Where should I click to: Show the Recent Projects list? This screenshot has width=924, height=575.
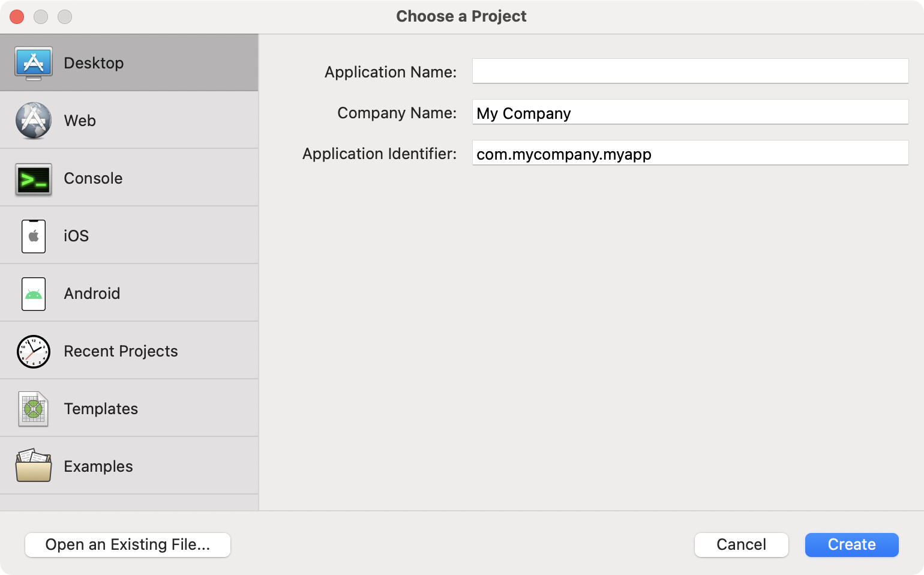121,351
